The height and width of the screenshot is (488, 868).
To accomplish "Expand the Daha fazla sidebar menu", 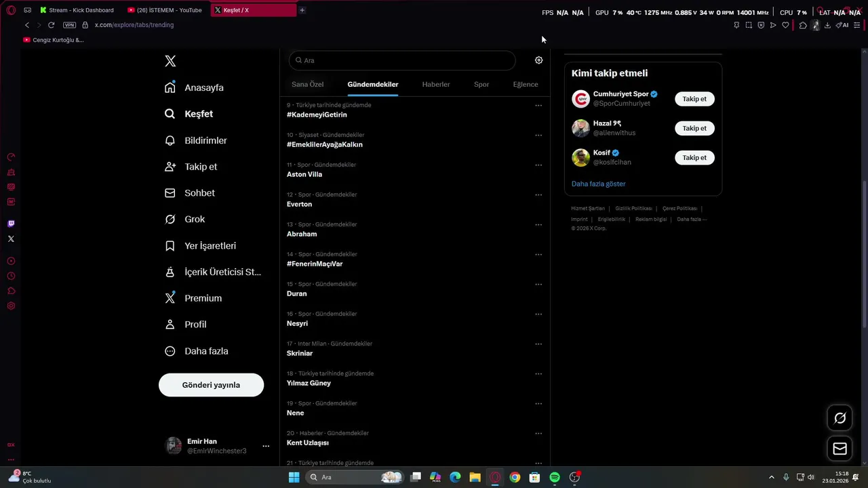I will [x=197, y=351].
